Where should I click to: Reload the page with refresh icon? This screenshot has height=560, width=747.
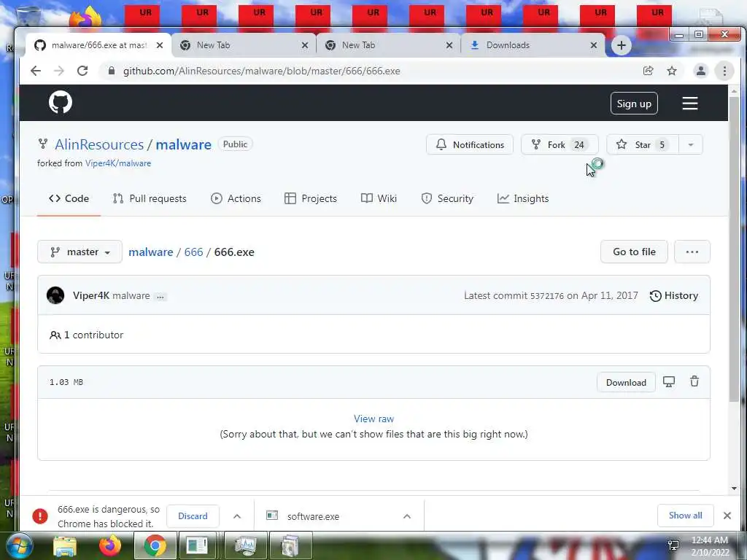[x=82, y=71]
